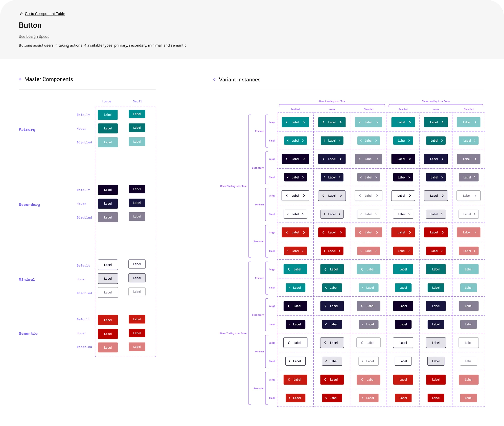Click Master Components Secondary Disabled Large Label button
The width and height of the screenshot is (504, 426).
[x=108, y=217]
